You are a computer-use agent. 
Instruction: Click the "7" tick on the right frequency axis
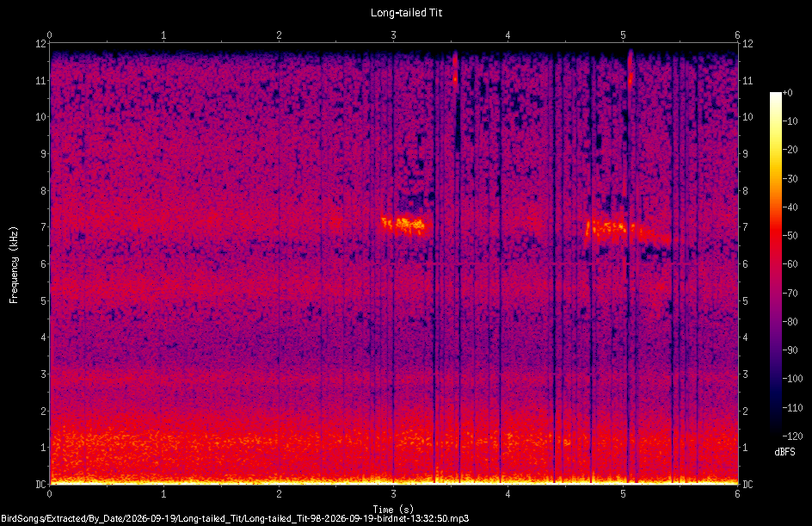pos(745,227)
